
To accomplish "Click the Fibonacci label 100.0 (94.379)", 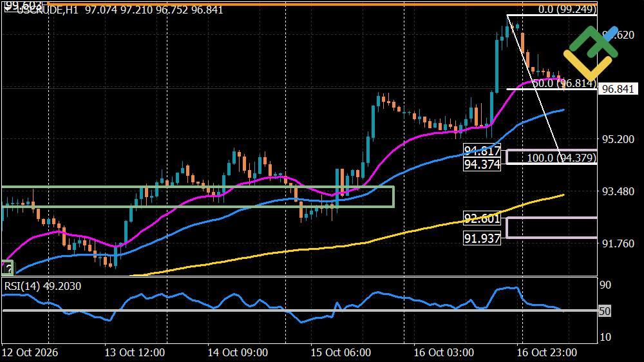I will [x=562, y=158].
